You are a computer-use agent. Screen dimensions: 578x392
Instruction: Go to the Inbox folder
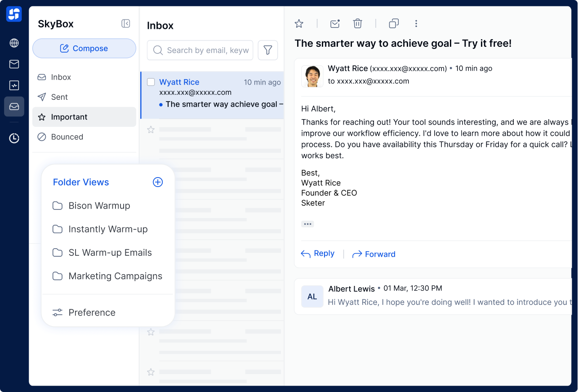coord(84,77)
